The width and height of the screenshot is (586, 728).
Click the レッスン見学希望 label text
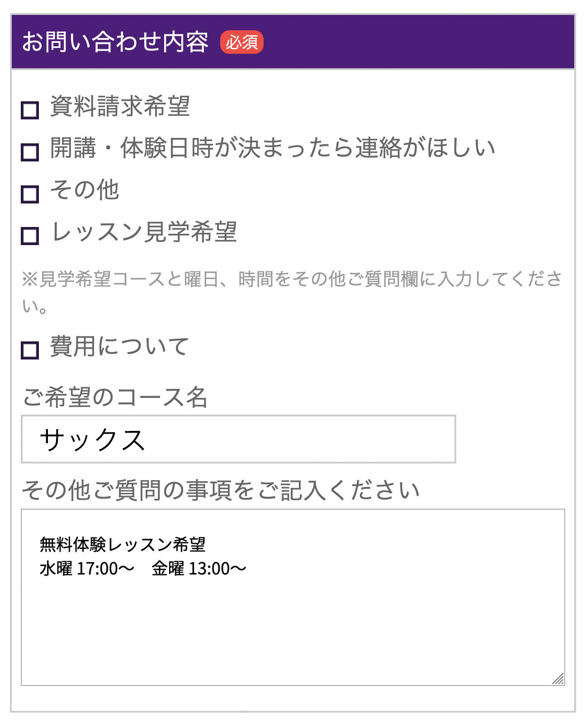coord(145,231)
